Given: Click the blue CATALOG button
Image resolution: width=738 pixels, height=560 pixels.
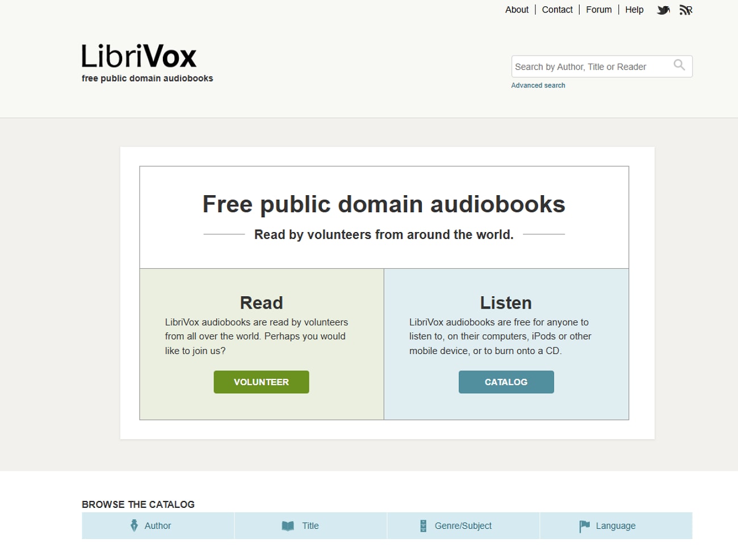Looking at the screenshot, I should tap(506, 382).
